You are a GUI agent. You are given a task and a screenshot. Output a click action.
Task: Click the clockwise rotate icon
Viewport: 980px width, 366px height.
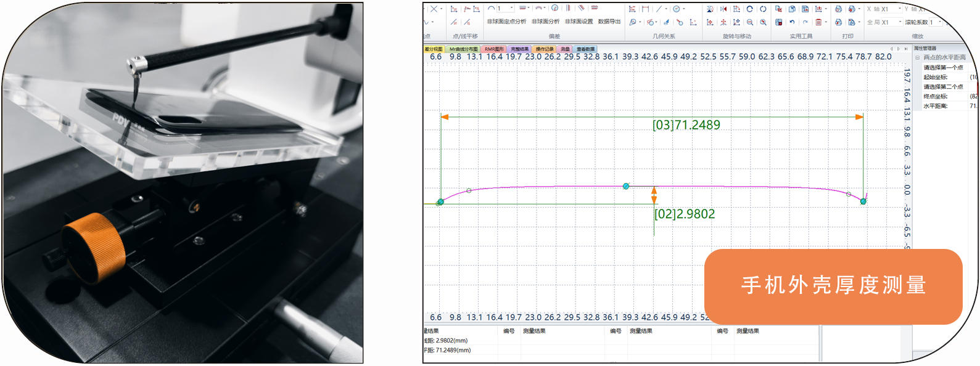click(749, 9)
